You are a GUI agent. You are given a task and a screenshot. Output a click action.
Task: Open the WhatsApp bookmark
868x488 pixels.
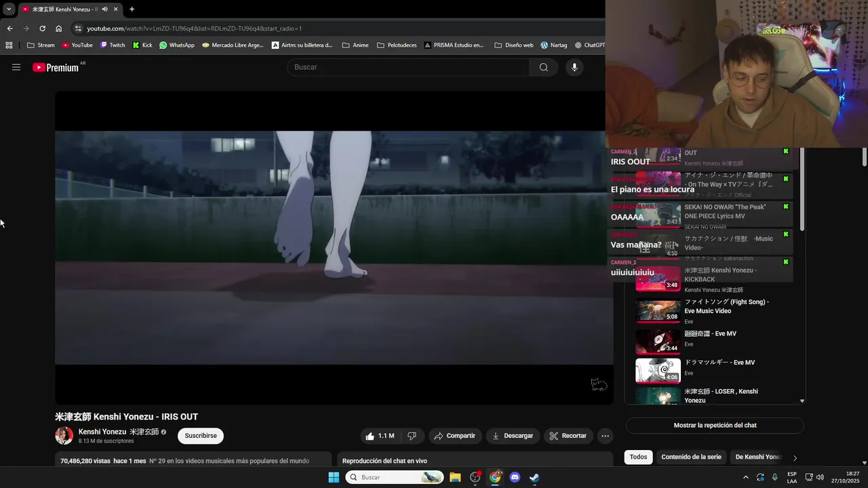coord(177,45)
